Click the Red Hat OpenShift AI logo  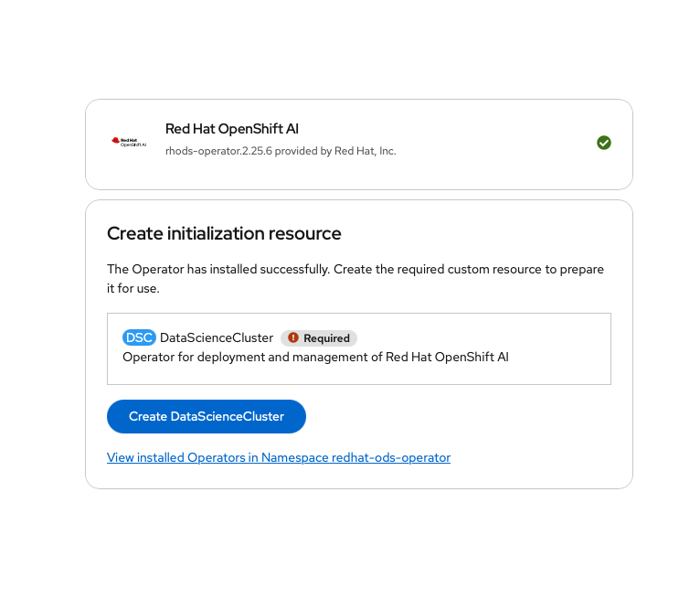point(129,142)
